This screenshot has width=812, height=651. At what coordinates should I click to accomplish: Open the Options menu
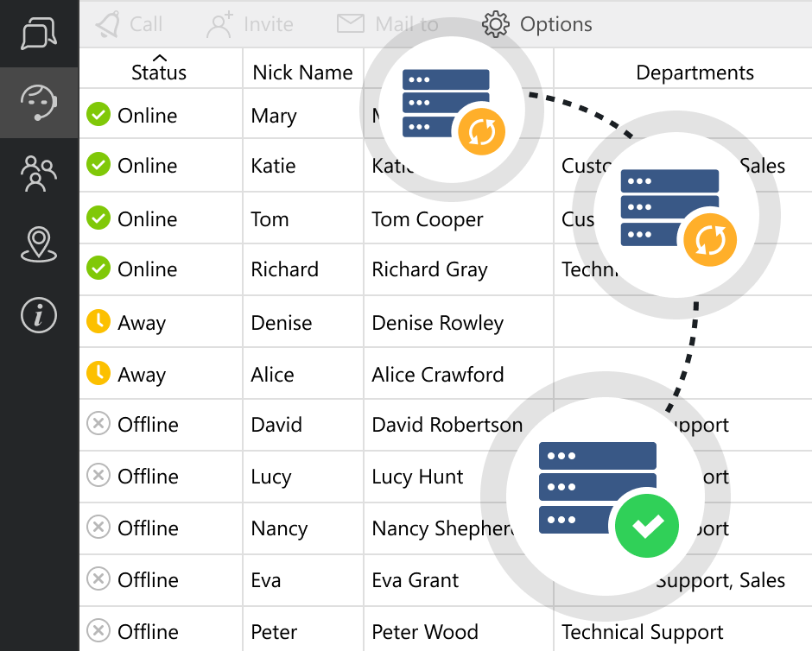coord(536,25)
